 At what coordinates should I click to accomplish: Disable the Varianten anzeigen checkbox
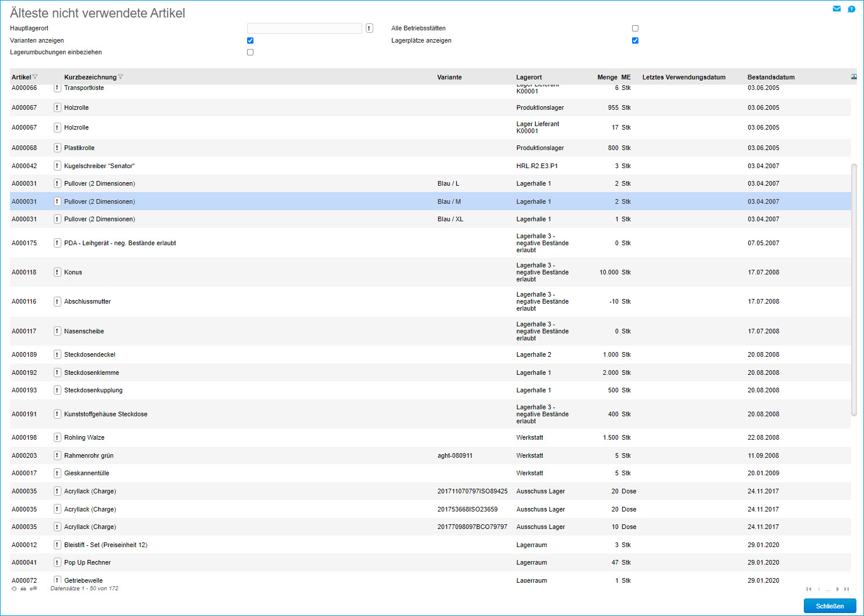(x=250, y=40)
